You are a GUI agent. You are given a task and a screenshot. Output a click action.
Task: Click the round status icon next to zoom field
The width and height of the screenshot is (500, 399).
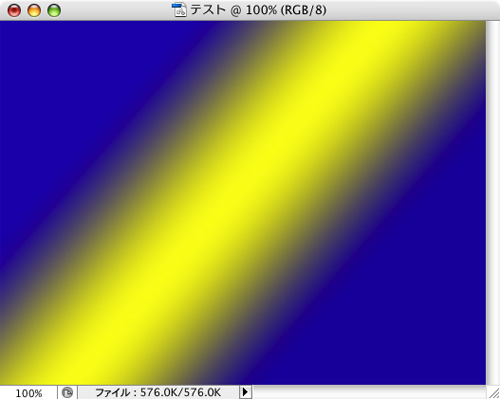pyautogui.click(x=67, y=392)
